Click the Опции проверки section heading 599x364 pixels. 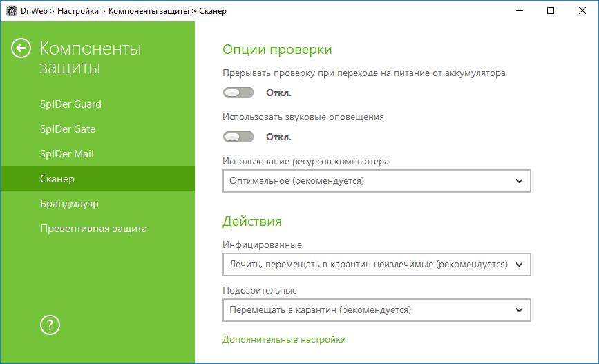pyautogui.click(x=277, y=50)
